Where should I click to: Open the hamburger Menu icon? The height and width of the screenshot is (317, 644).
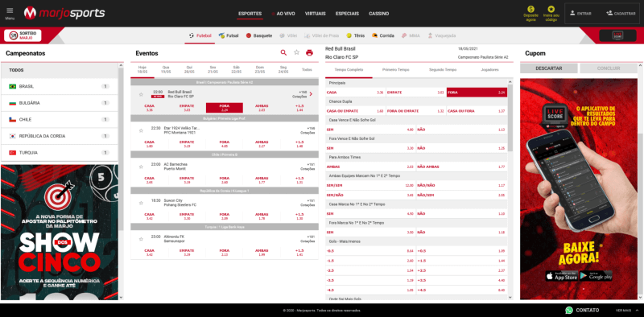point(10,10)
